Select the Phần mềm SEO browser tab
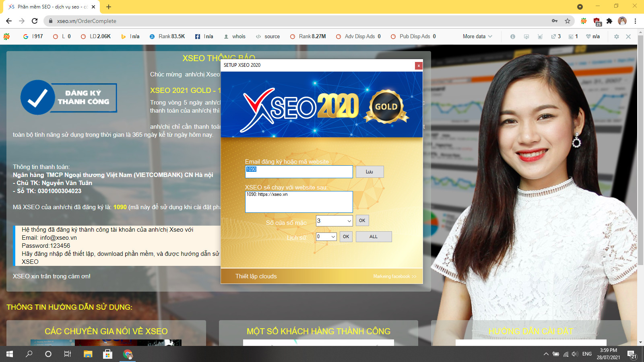This screenshot has height=362, width=644. (x=52, y=7)
